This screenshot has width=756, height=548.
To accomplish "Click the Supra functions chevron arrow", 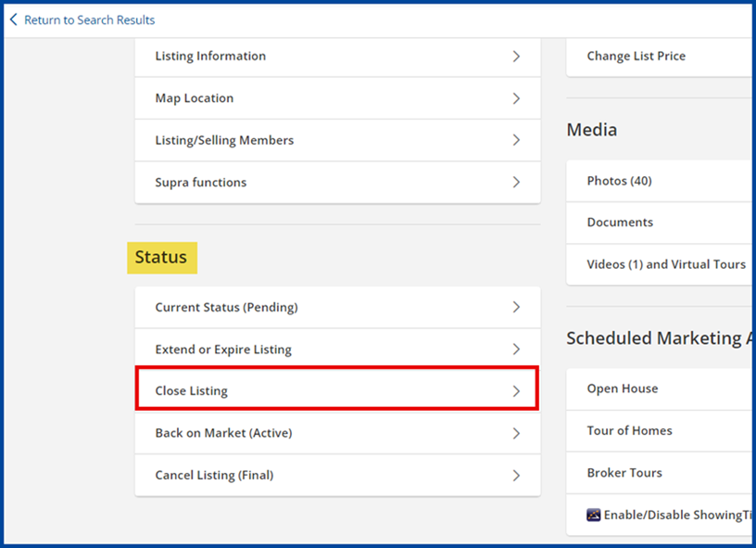I will click(516, 183).
